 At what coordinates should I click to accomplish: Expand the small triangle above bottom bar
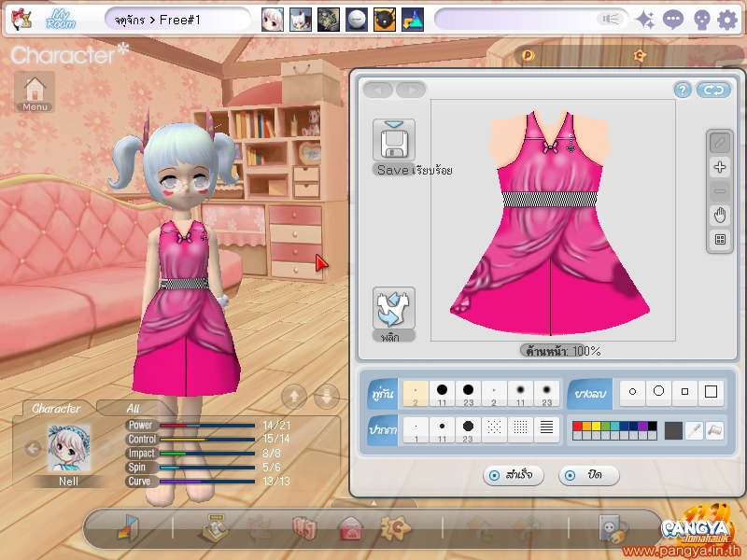pyautogui.click(x=373, y=503)
